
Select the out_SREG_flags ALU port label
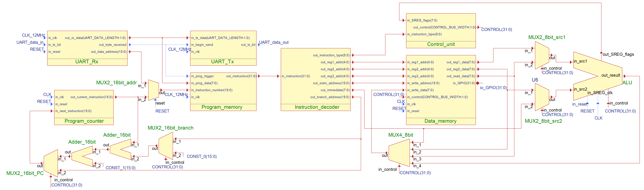[618, 54]
